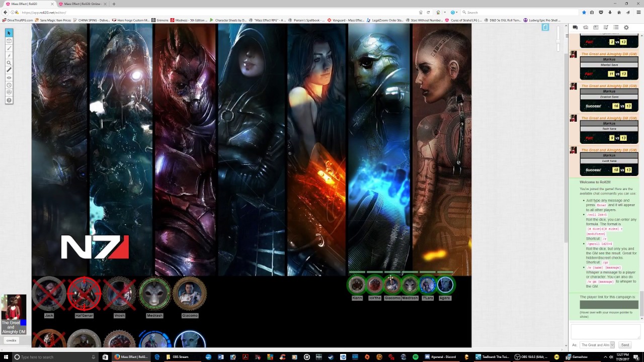Image resolution: width=644 pixels, height=362 pixels.
Task: Bookmark this page with the star
Action: [584, 13]
